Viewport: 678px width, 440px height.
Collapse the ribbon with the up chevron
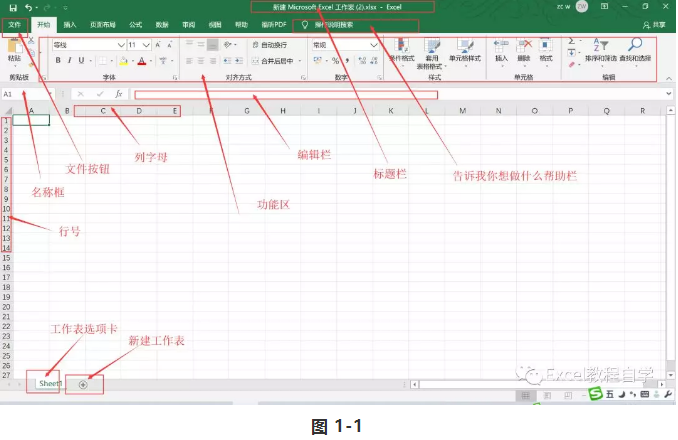(x=669, y=78)
